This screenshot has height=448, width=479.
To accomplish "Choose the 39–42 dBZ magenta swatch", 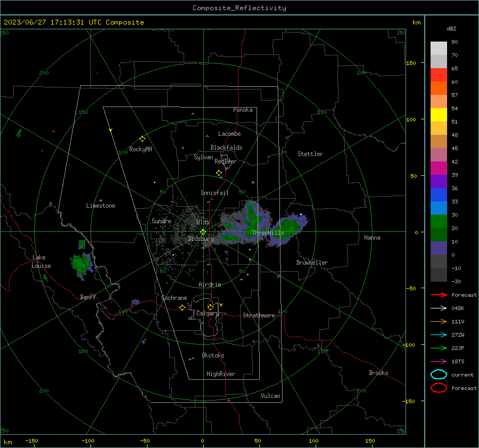I will (x=439, y=168).
